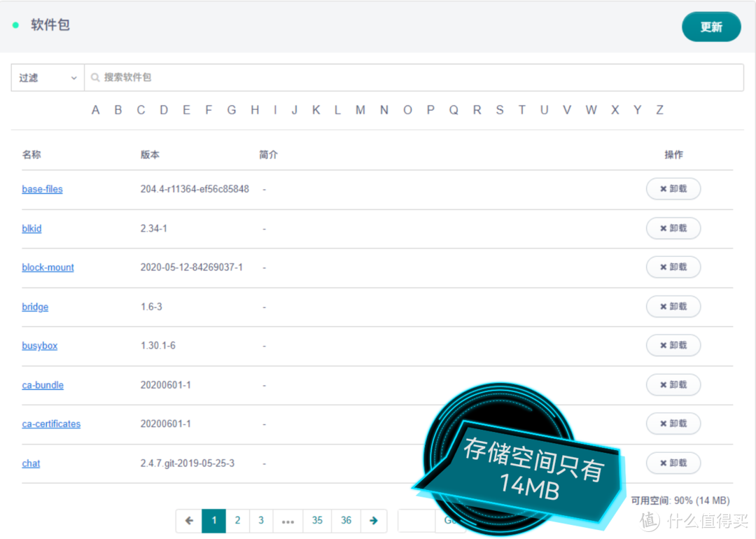Filter packages by letter X
Viewport: 756px width, 539px height.
pyautogui.click(x=615, y=110)
